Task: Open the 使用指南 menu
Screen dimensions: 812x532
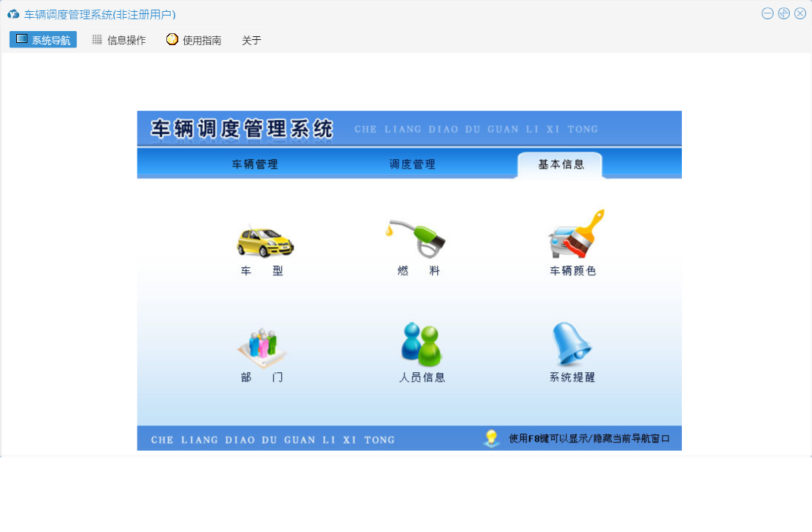Action: click(x=194, y=40)
